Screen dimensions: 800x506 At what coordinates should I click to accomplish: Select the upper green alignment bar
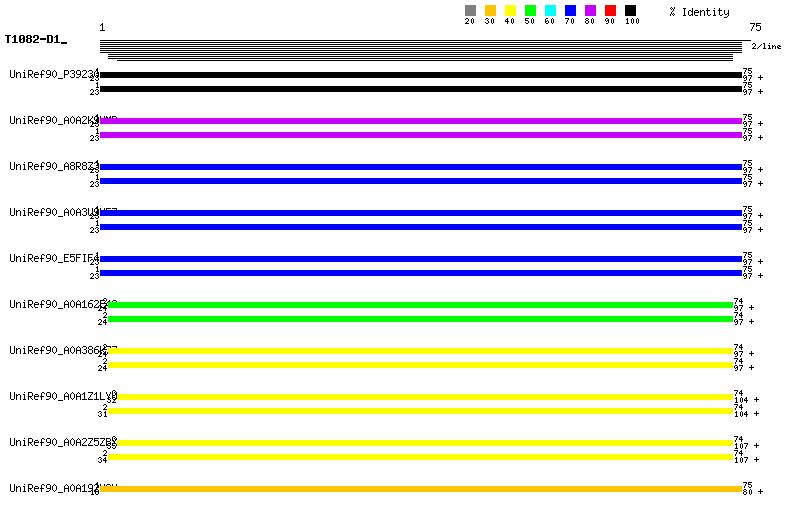point(420,305)
